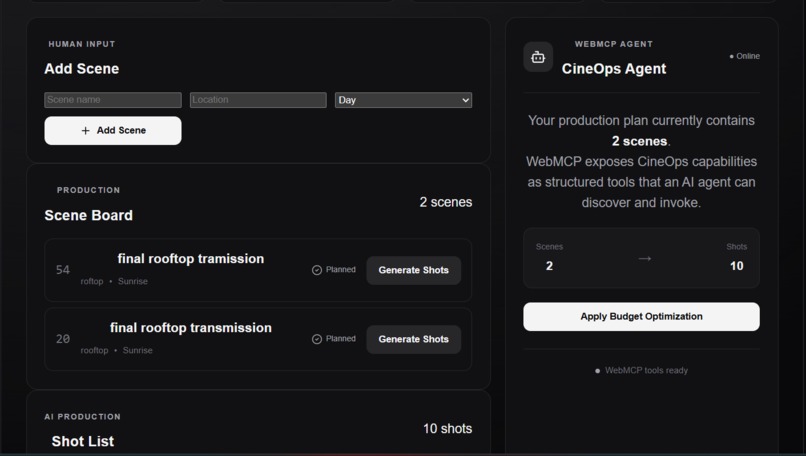Image resolution: width=806 pixels, height=456 pixels.
Task: Click Sunrise text under final rooftop transmission
Action: [x=137, y=350]
